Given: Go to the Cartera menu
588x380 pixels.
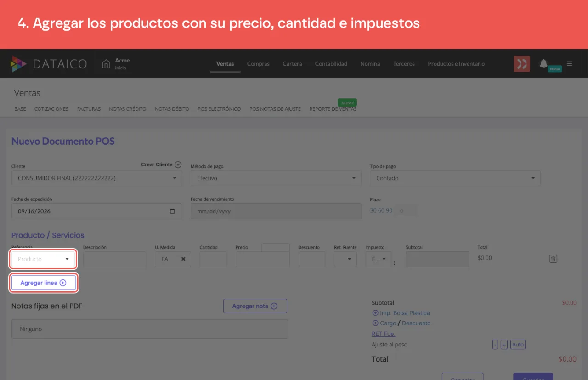Looking at the screenshot, I should pyautogui.click(x=292, y=64).
